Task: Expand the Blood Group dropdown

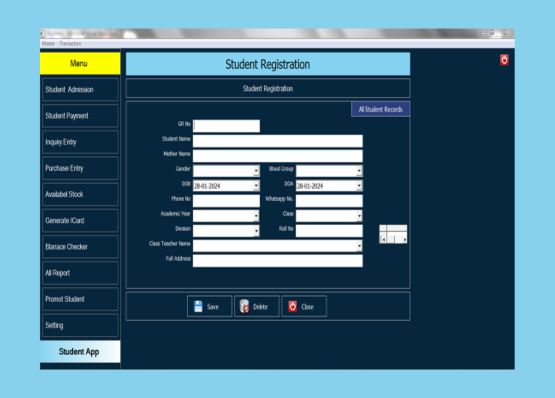Action: coord(359,171)
